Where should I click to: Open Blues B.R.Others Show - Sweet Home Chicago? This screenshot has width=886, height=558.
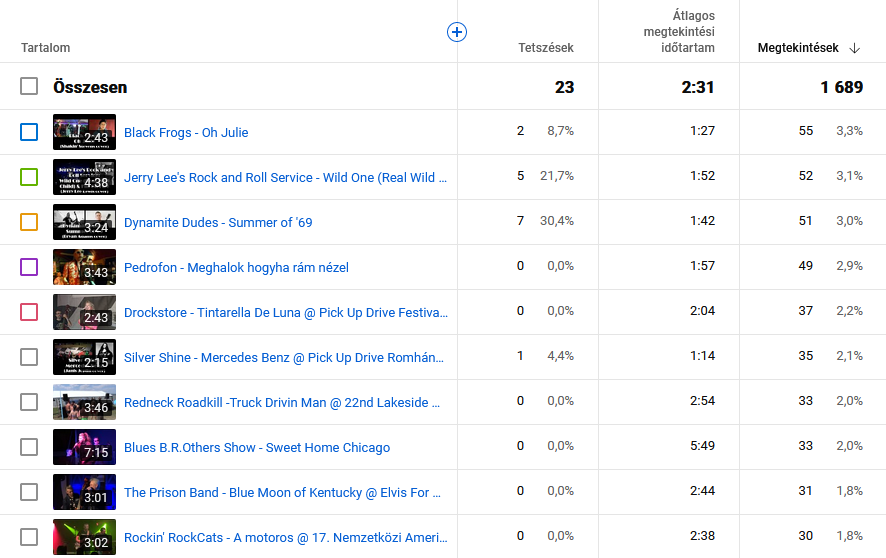click(257, 447)
